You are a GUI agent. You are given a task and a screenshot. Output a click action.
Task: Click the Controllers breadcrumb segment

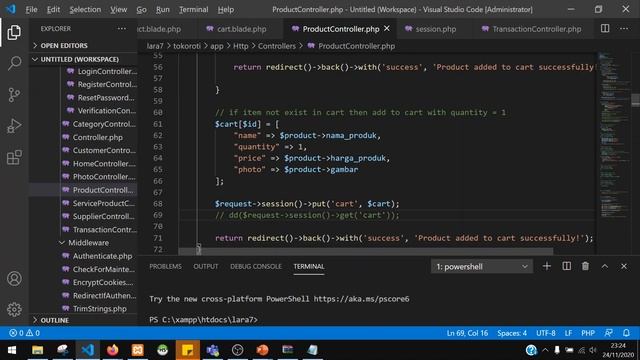277,46
